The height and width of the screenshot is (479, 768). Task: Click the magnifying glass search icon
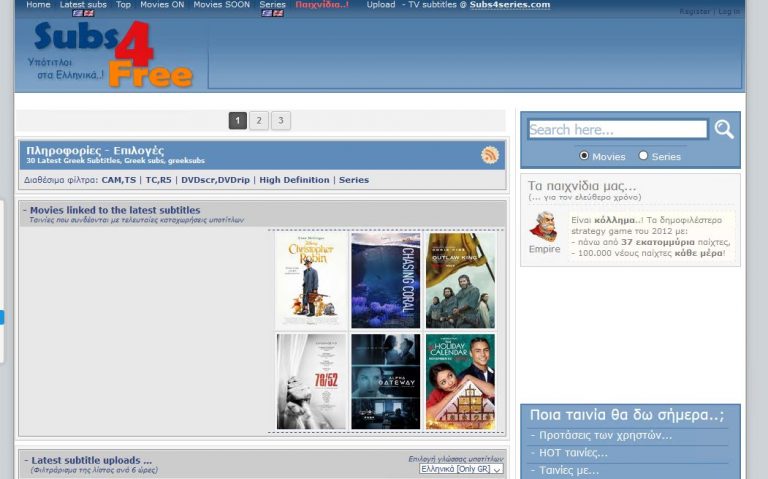[x=723, y=129]
